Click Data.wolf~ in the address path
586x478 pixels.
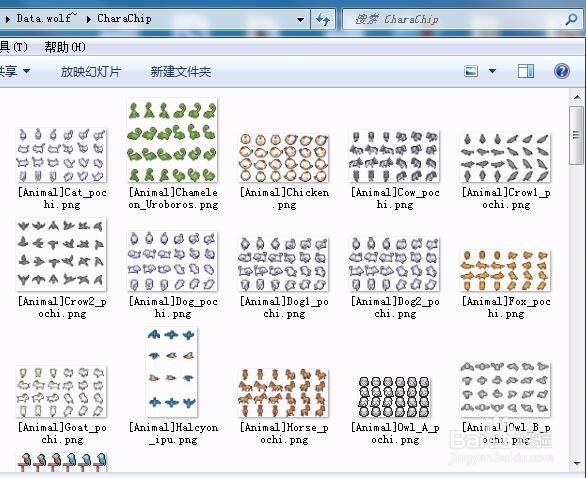(x=47, y=18)
